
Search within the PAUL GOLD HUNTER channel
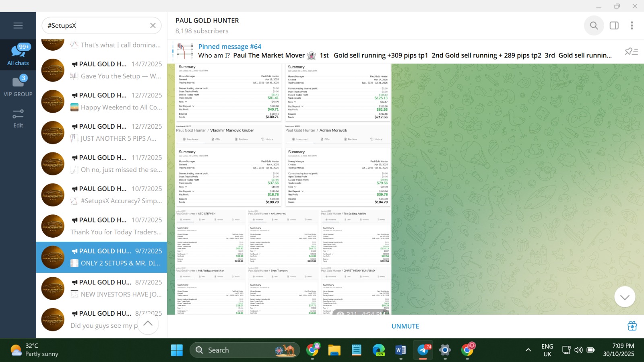point(594,25)
